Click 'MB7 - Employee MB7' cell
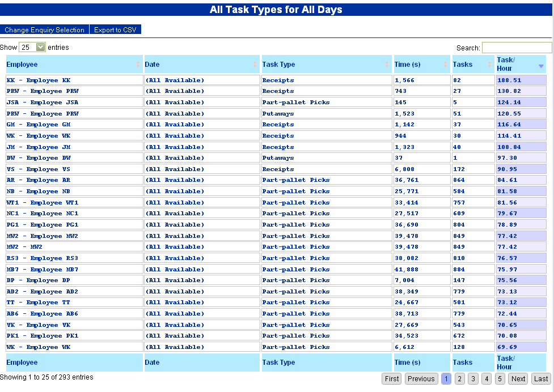 click(74, 269)
